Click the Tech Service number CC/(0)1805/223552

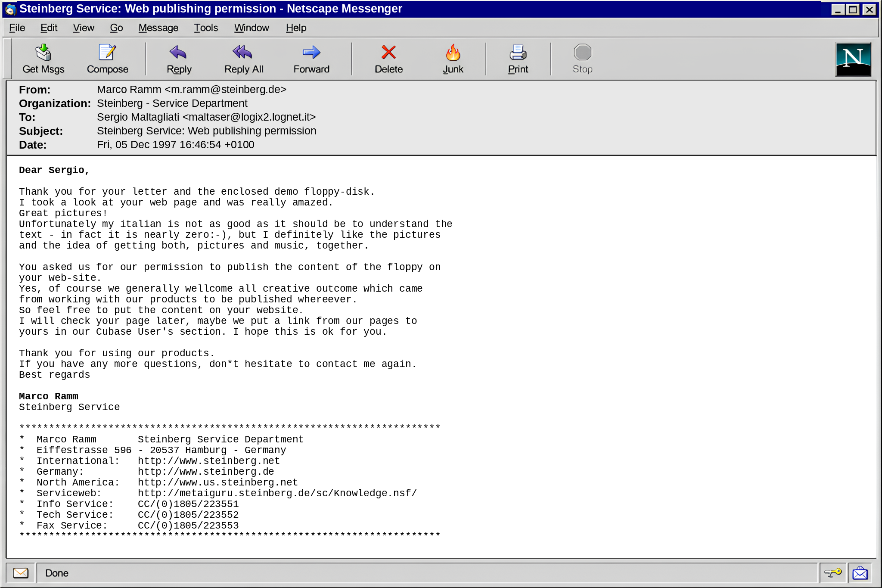[188, 515]
